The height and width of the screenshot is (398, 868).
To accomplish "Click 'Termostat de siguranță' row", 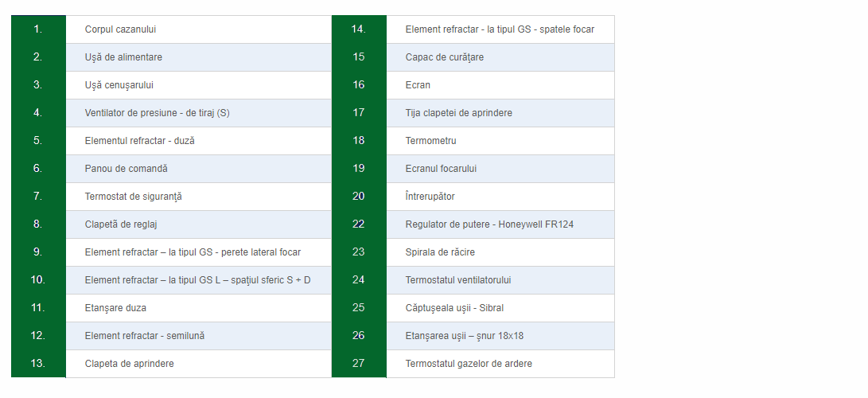I will click(x=198, y=197).
